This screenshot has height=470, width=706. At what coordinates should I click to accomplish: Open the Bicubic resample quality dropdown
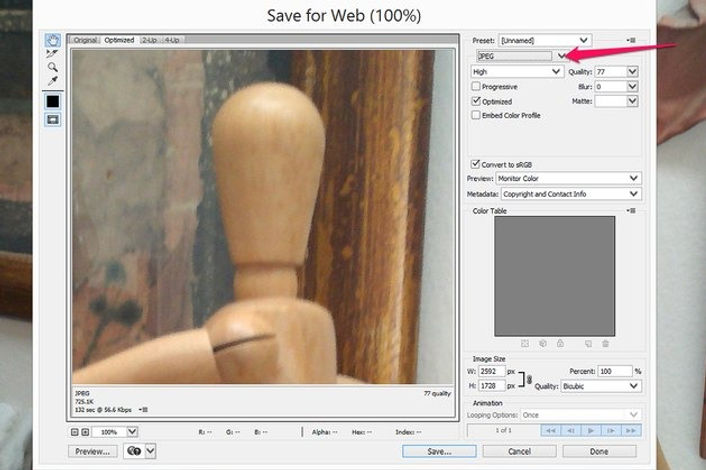point(601,386)
